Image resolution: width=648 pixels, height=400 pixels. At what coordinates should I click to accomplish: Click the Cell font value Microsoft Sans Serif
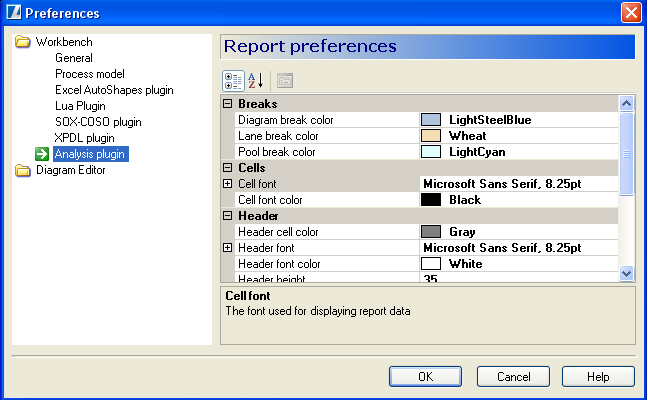(502, 184)
